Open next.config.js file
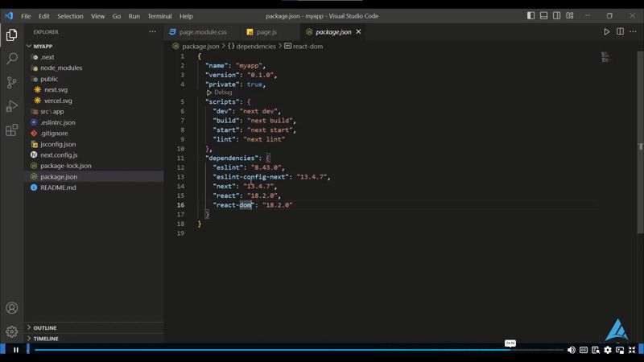This screenshot has height=362, width=644. click(94, 154)
